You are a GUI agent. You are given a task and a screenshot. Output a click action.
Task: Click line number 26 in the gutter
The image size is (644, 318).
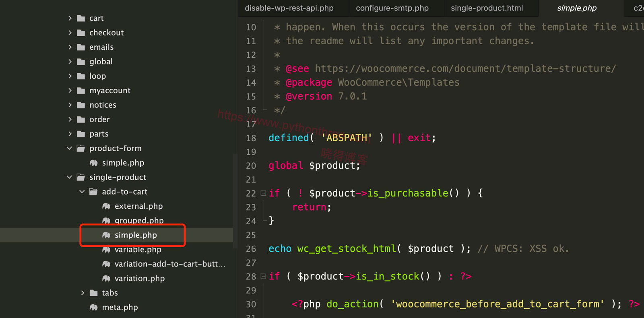click(251, 249)
